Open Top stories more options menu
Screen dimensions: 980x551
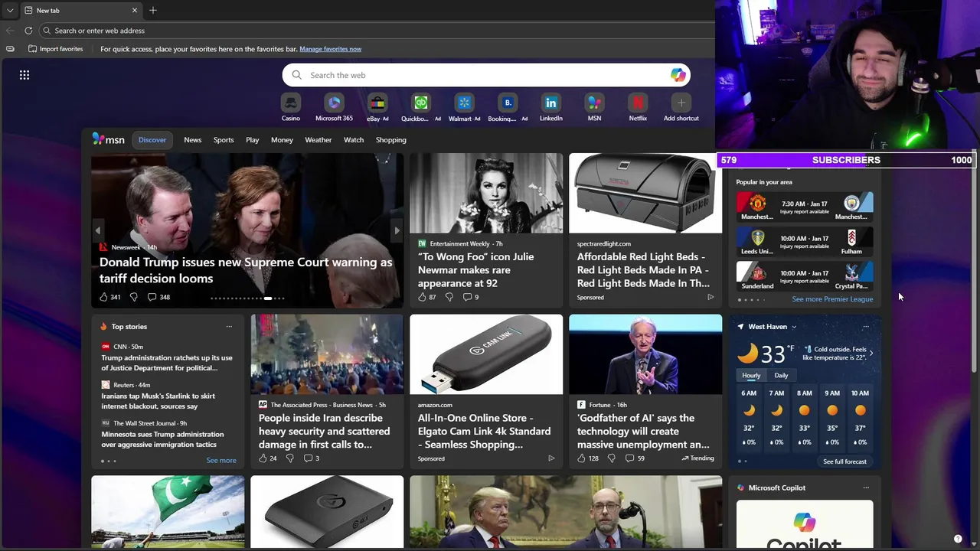point(229,327)
